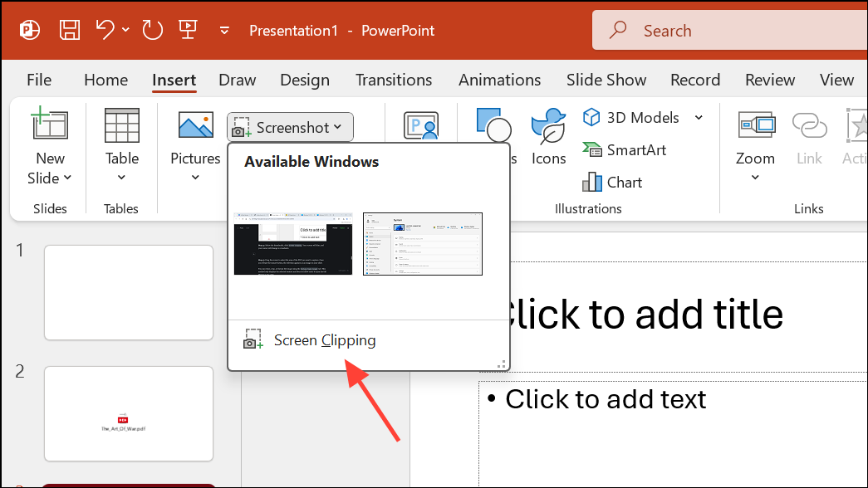Click the Search box in title bar
868x488 pixels.
[723, 31]
